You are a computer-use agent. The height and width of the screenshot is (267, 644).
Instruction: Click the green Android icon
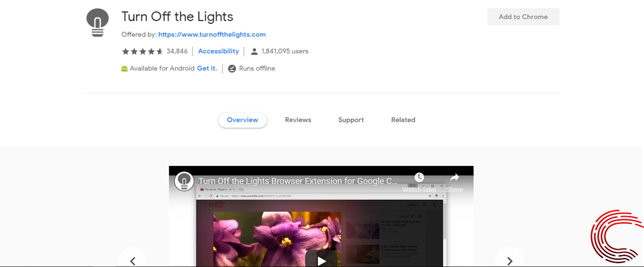pos(124,69)
